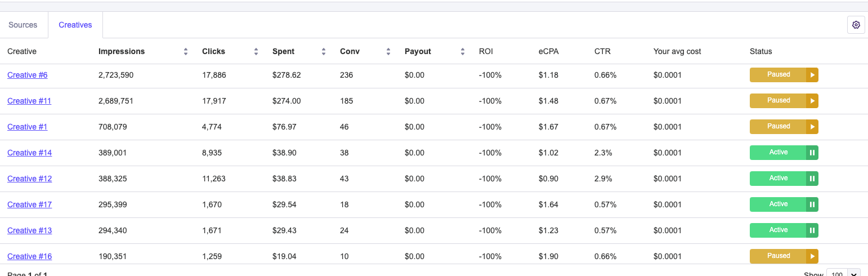Click play icon to resume Creative #6
Image resolution: width=868 pixels, height=276 pixels.
(812, 75)
